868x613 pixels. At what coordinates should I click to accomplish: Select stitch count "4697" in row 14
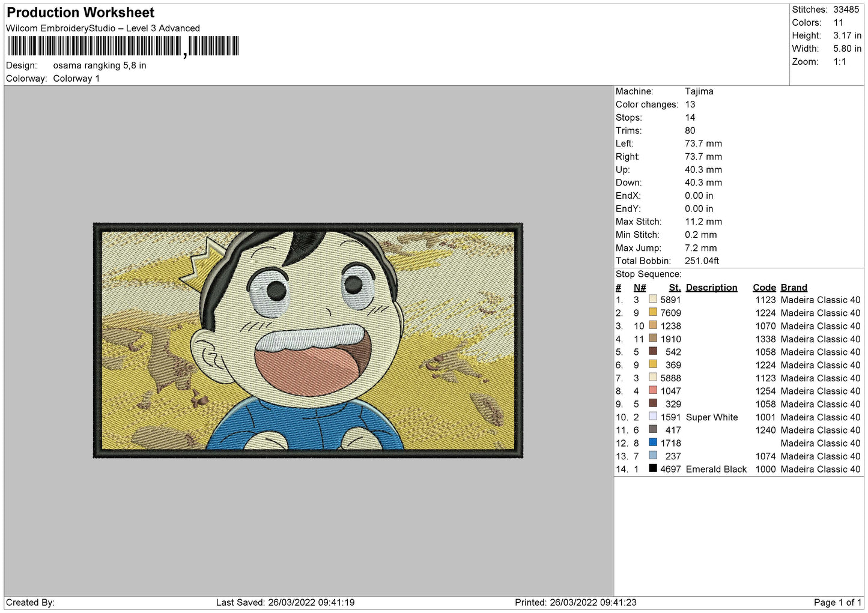point(671,470)
